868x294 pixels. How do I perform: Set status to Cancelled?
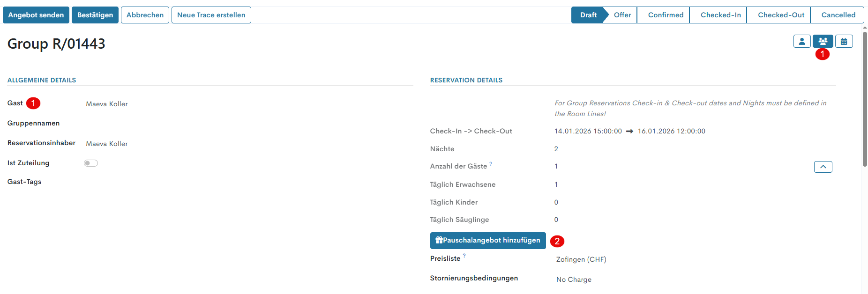(x=838, y=15)
